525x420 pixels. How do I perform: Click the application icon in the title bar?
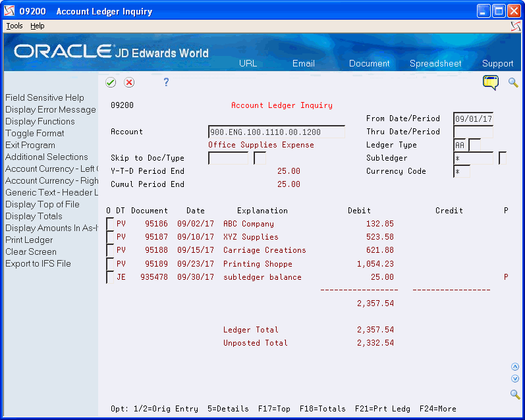9,11
